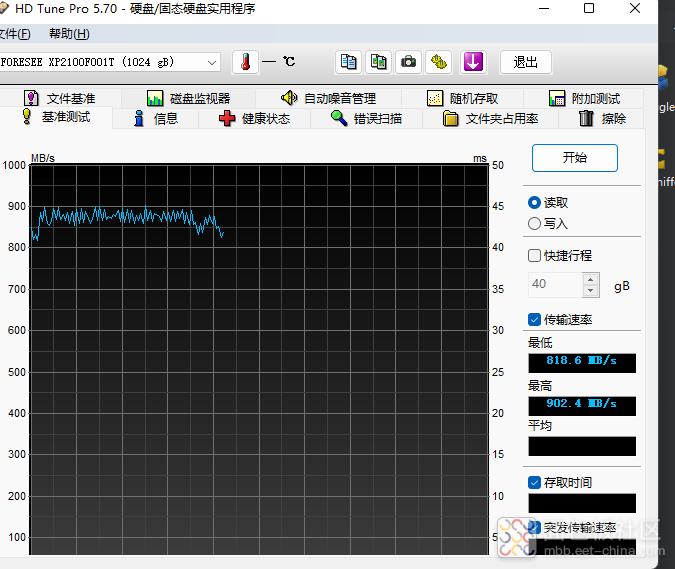Switch to the 磁盘监视器 tab
The image size is (675, 569).
click(x=189, y=99)
